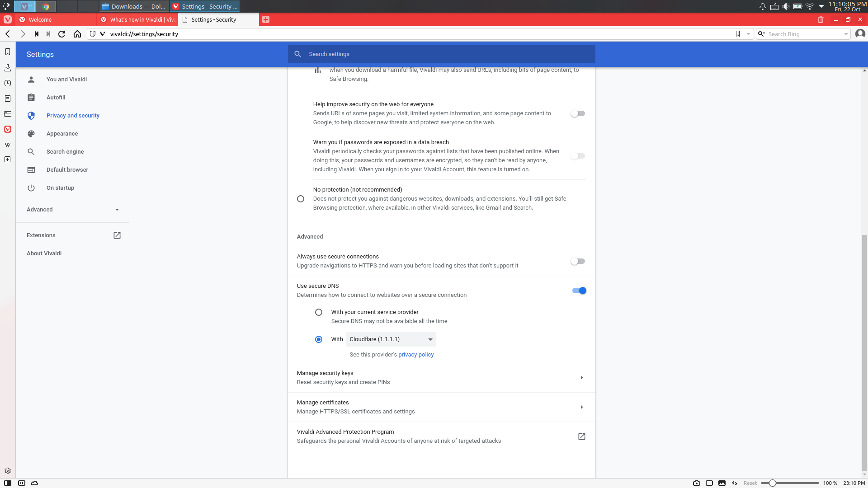Go back with the back arrow
The image size is (868, 488).
pos(8,34)
